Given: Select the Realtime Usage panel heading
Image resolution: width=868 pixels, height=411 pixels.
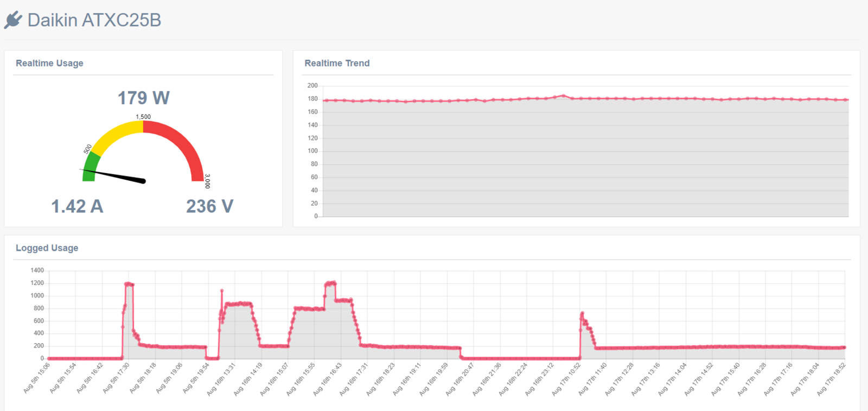Looking at the screenshot, I should coord(49,63).
